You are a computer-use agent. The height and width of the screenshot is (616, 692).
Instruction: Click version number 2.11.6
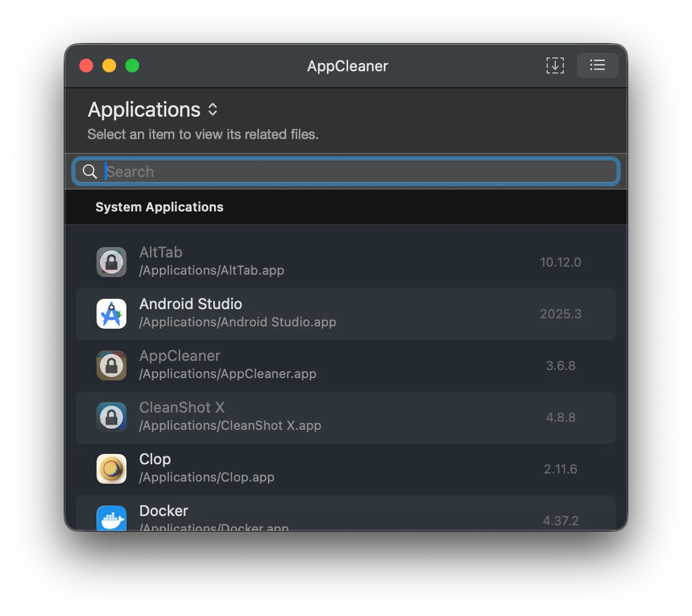[560, 469]
